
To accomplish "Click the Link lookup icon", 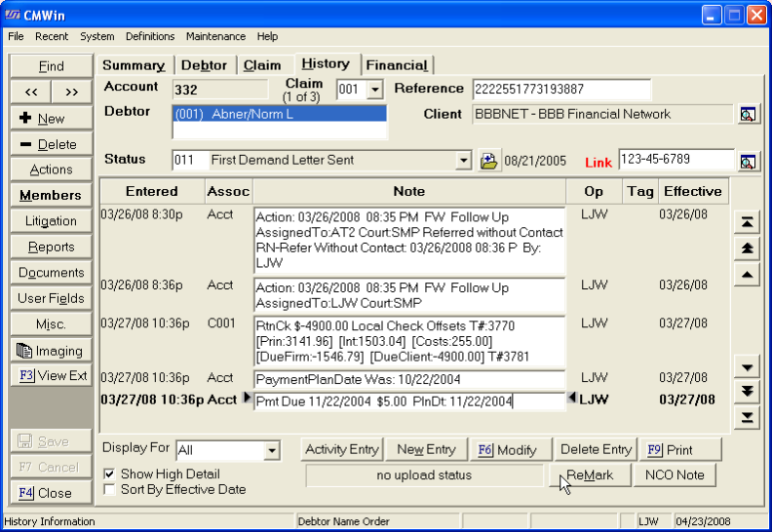I will 747,160.
